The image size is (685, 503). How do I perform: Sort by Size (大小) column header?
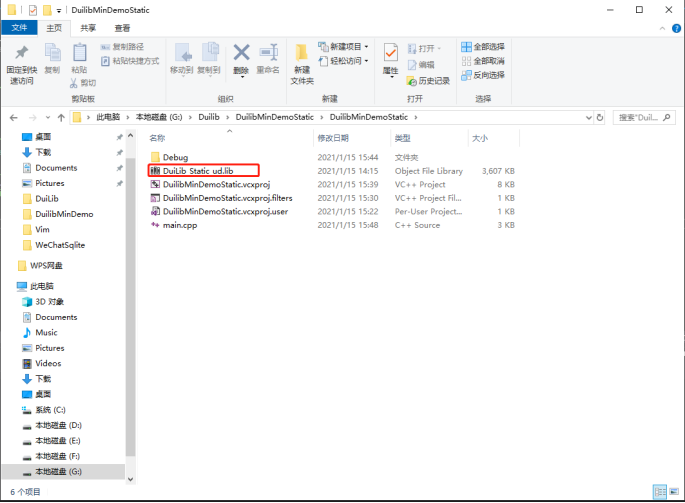[480, 138]
